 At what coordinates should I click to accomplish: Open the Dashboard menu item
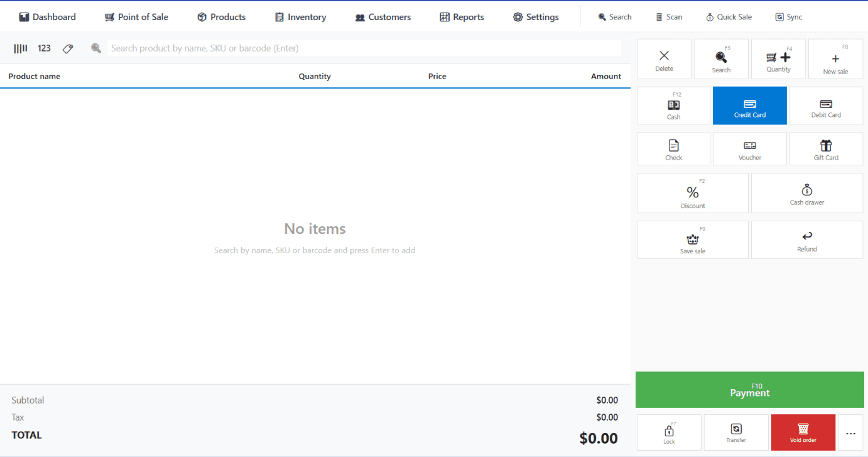point(47,17)
